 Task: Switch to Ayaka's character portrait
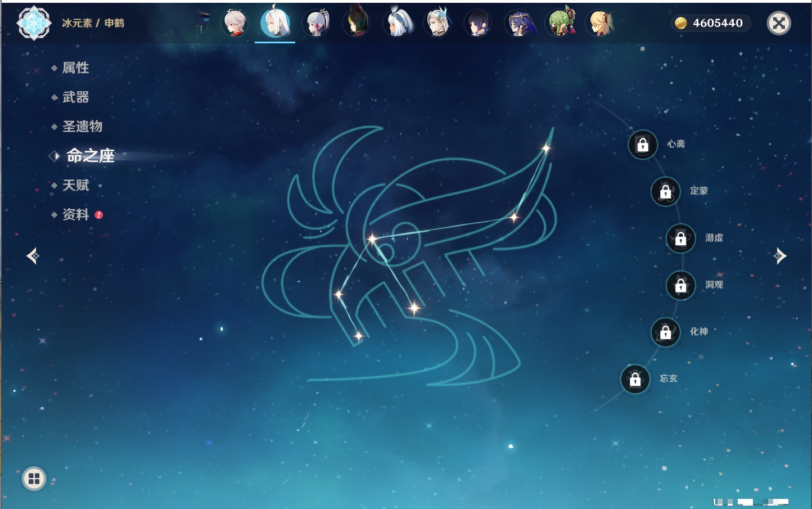click(x=317, y=23)
